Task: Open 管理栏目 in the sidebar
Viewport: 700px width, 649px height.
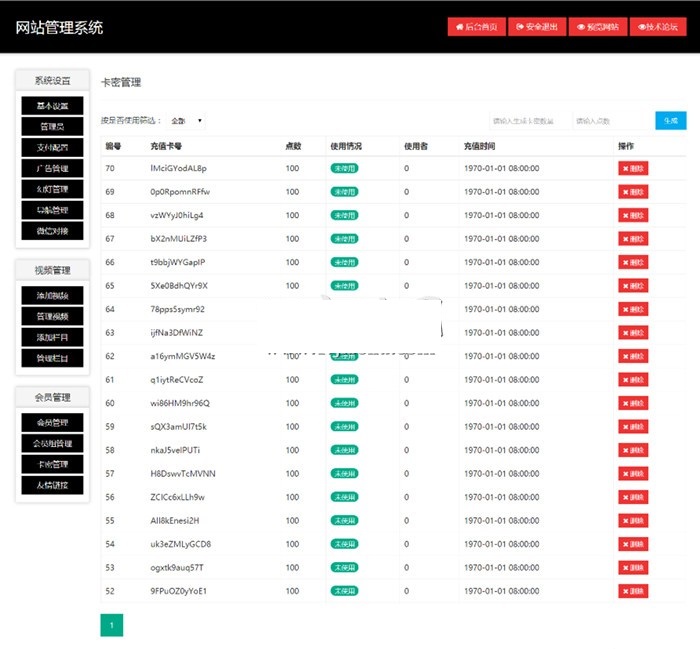Action: click(x=52, y=358)
